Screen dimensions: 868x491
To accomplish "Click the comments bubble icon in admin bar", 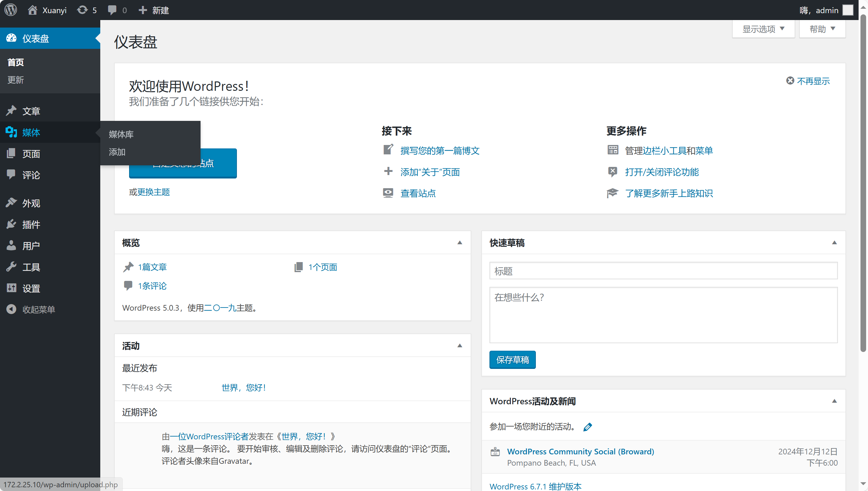I will pos(112,10).
